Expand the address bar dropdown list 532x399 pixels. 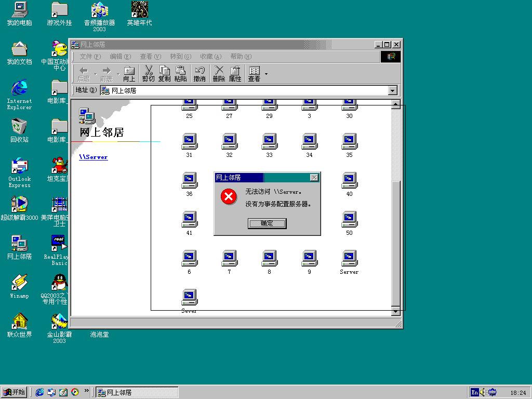click(393, 90)
